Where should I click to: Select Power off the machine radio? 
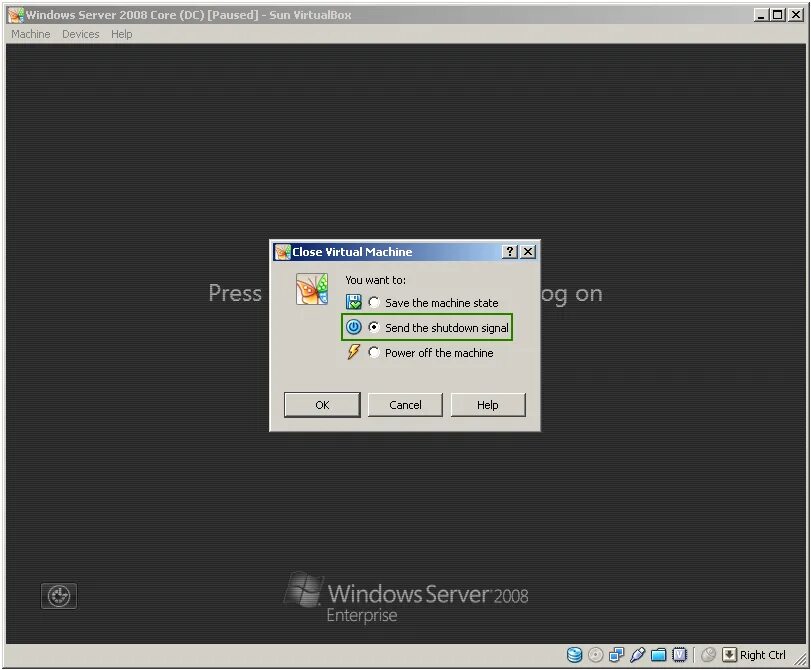pyautogui.click(x=374, y=352)
